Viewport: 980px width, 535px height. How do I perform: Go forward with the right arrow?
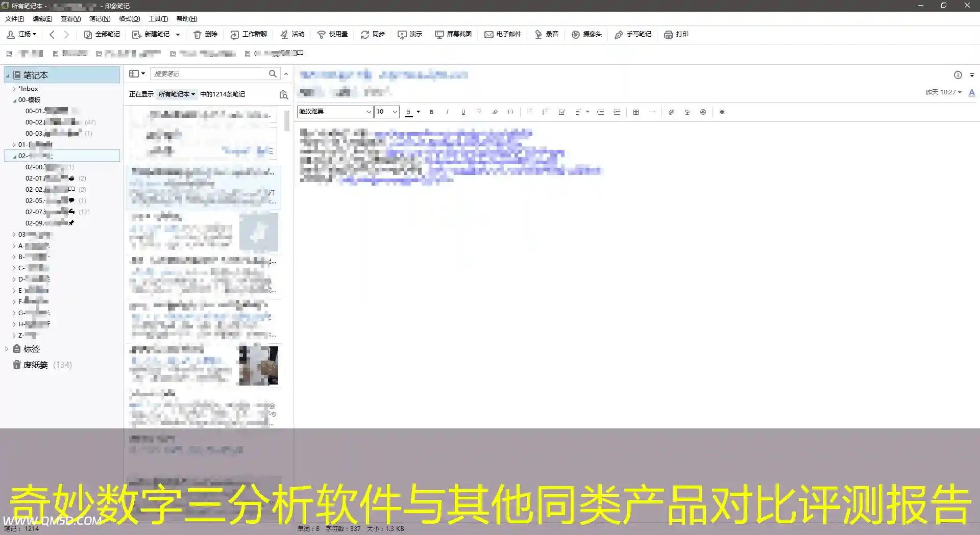66,34
